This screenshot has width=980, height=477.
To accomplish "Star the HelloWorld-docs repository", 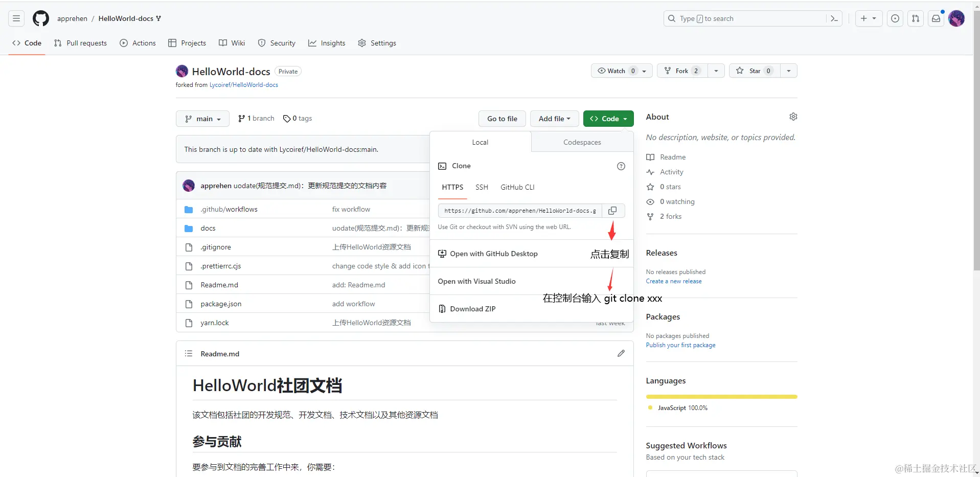I will tap(755, 71).
